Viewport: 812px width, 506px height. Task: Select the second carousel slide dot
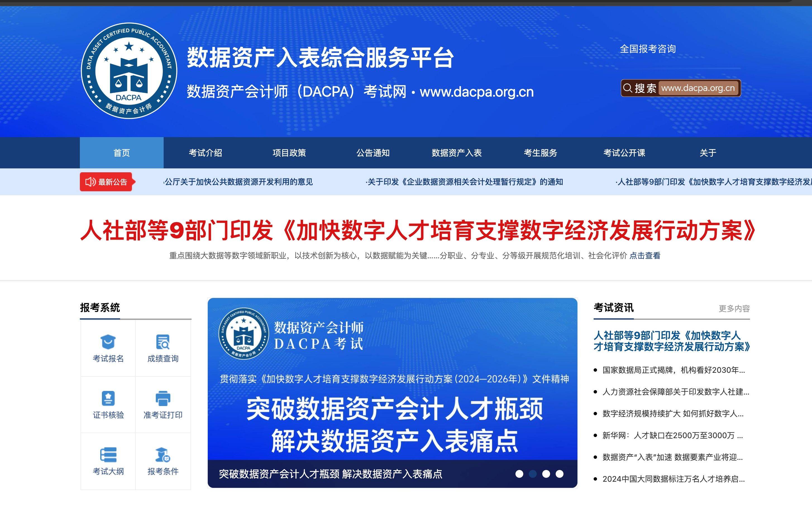[533, 474]
